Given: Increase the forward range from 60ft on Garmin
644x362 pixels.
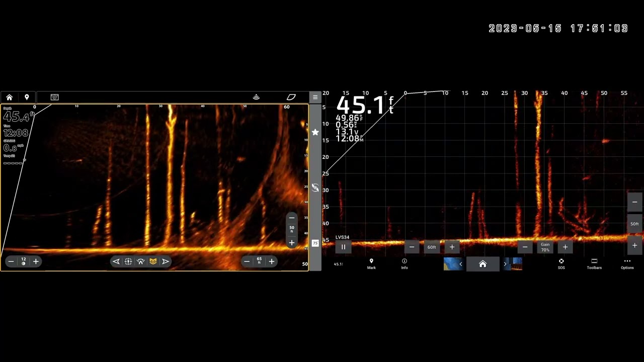Looking at the screenshot, I should 452,247.
